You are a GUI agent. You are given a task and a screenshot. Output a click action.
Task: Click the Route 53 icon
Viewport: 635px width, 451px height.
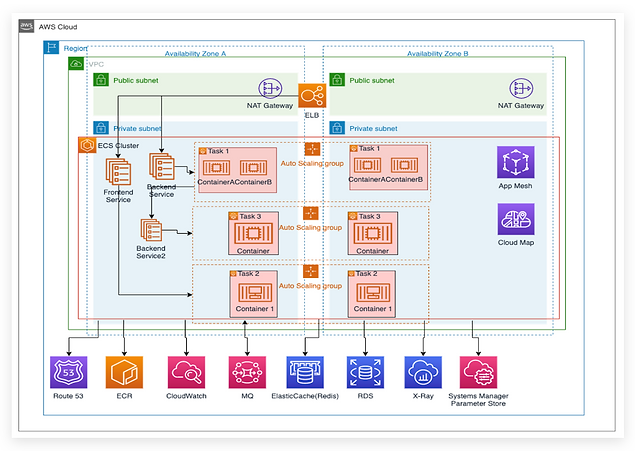click(68, 372)
